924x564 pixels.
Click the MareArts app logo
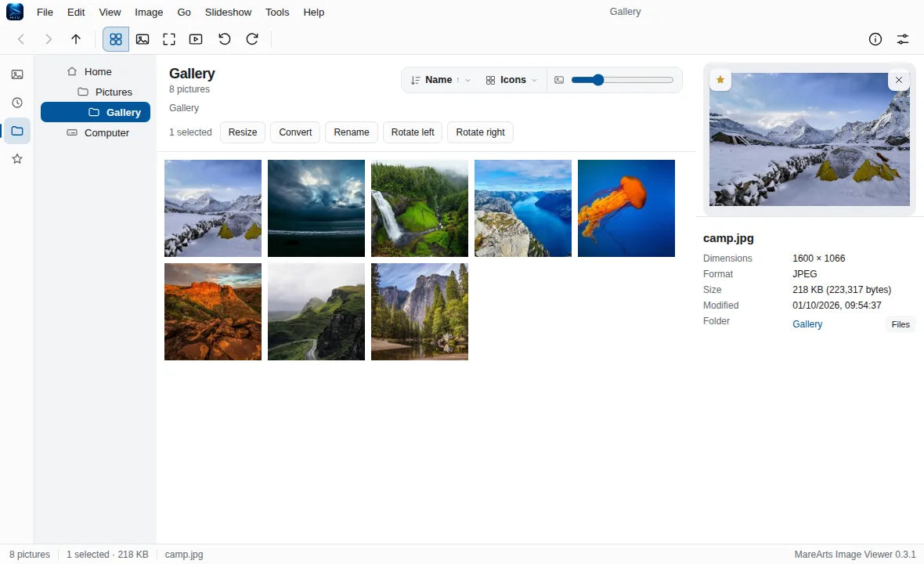tap(15, 11)
